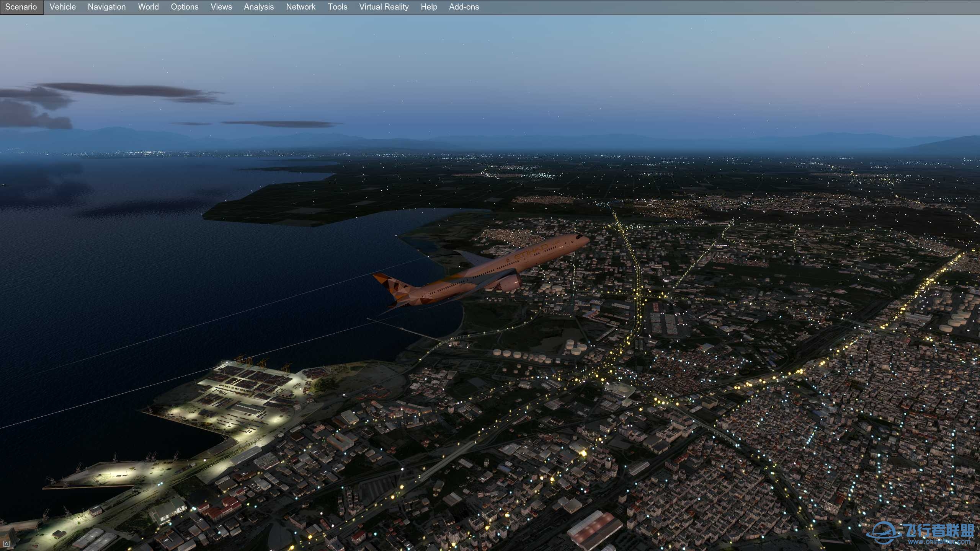This screenshot has height=551, width=980.
Task: Open the Virtual Reality menu
Action: pyautogui.click(x=384, y=7)
